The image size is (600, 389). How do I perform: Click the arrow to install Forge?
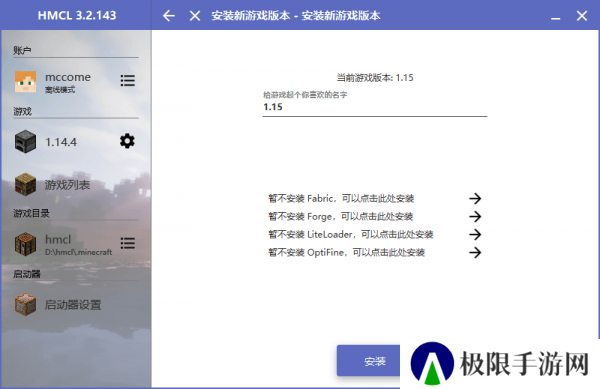pyautogui.click(x=475, y=216)
